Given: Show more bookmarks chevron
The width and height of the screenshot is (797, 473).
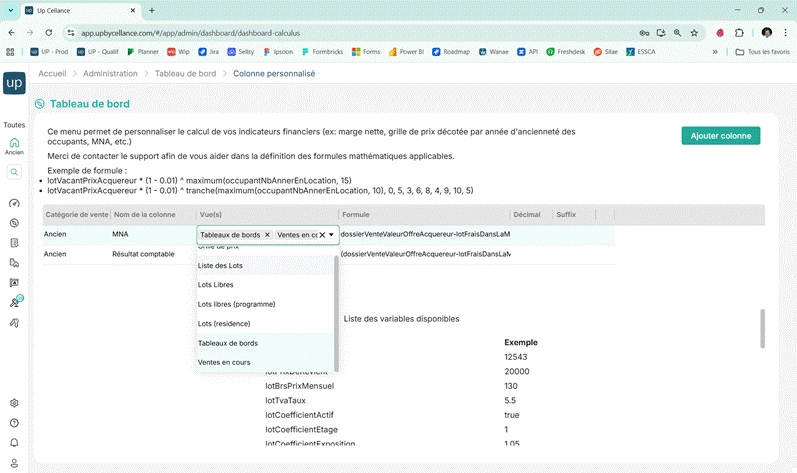Looking at the screenshot, I should pos(715,52).
